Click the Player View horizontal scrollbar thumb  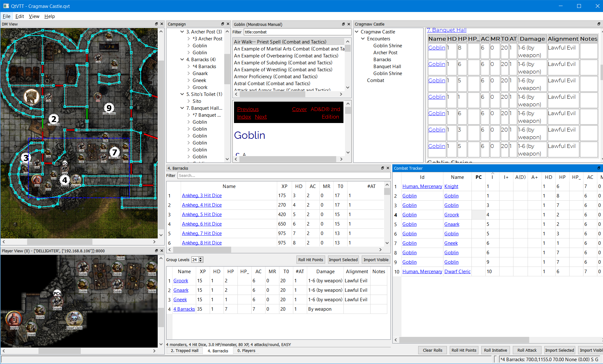(x=60, y=351)
